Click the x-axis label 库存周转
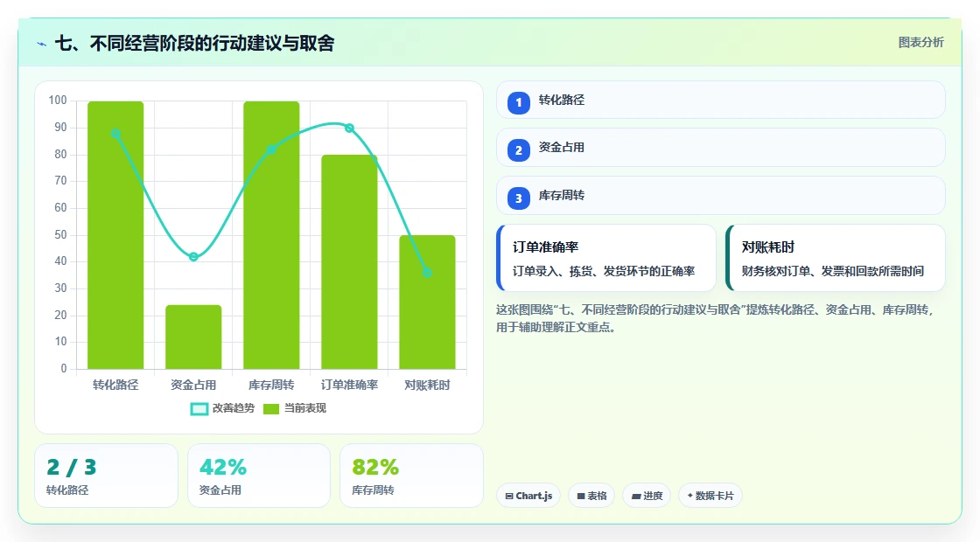 pos(271,386)
